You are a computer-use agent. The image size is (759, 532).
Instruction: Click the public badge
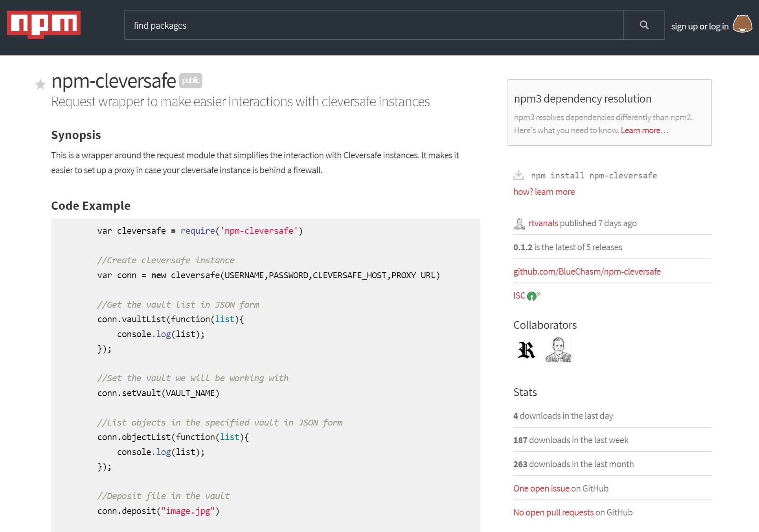(x=191, y=80)
